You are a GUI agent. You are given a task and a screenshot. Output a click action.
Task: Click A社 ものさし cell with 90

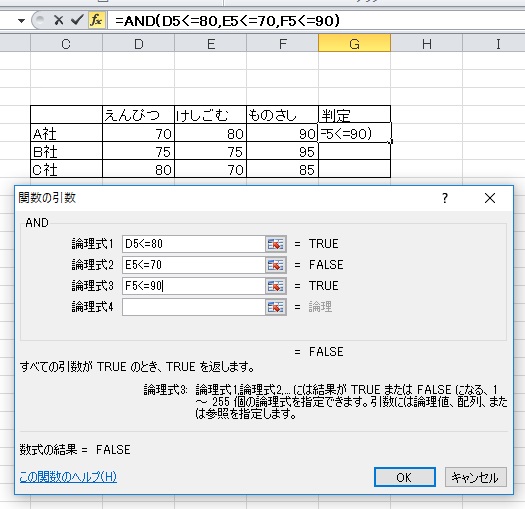click(282, 133)
